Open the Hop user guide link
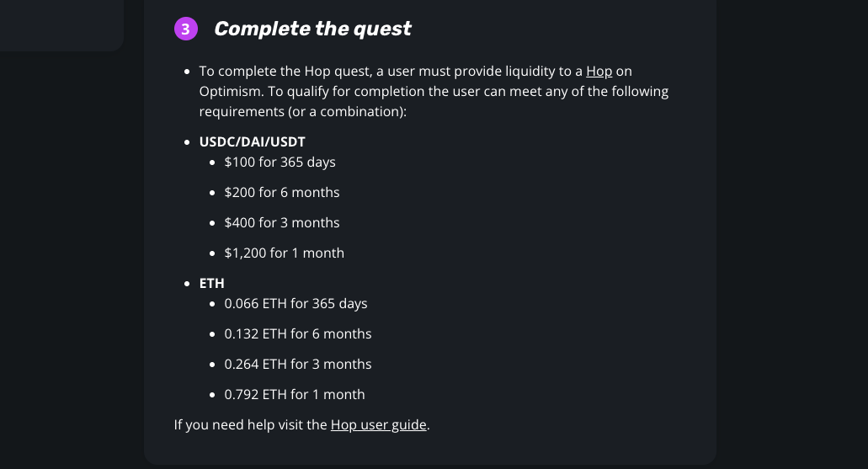Screen dimensions: 868x469 [x=379, y=424]
